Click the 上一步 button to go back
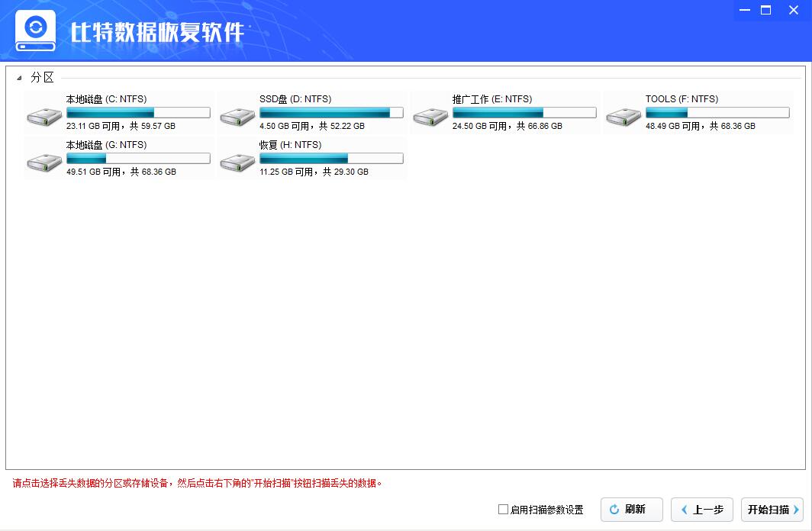 click(701, 510)
